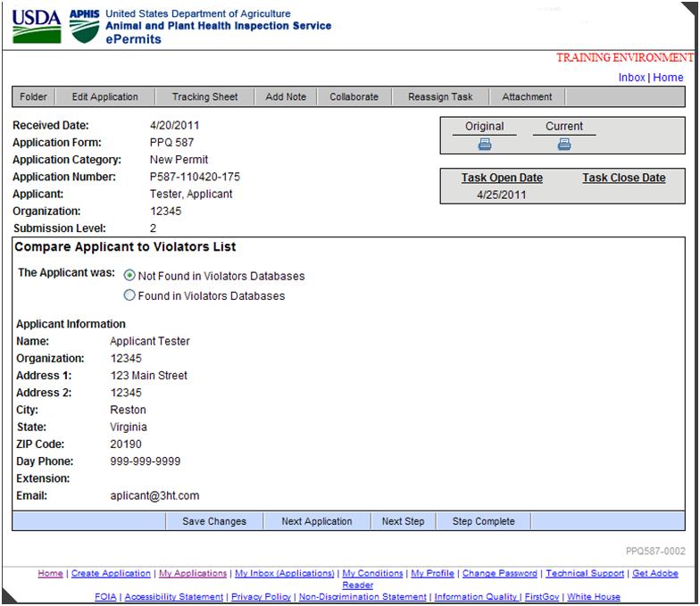Open the Folder menu item
Image resolution: width=700 pixels, height=606 pixels.
tap(34, 96)
